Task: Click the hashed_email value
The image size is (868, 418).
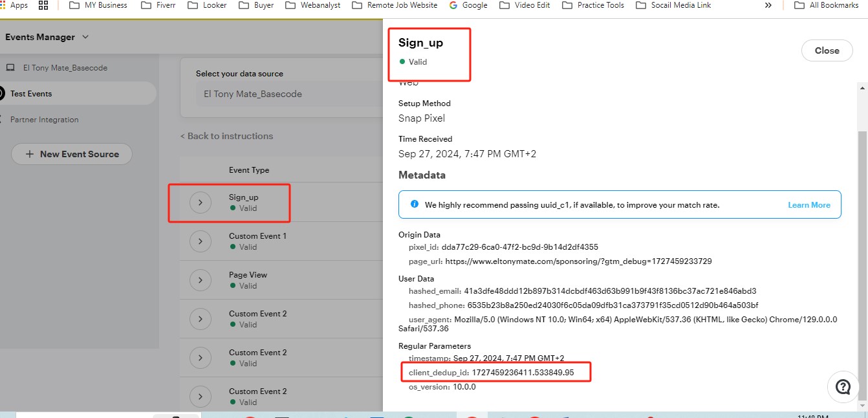Action: tap(610, 291)
